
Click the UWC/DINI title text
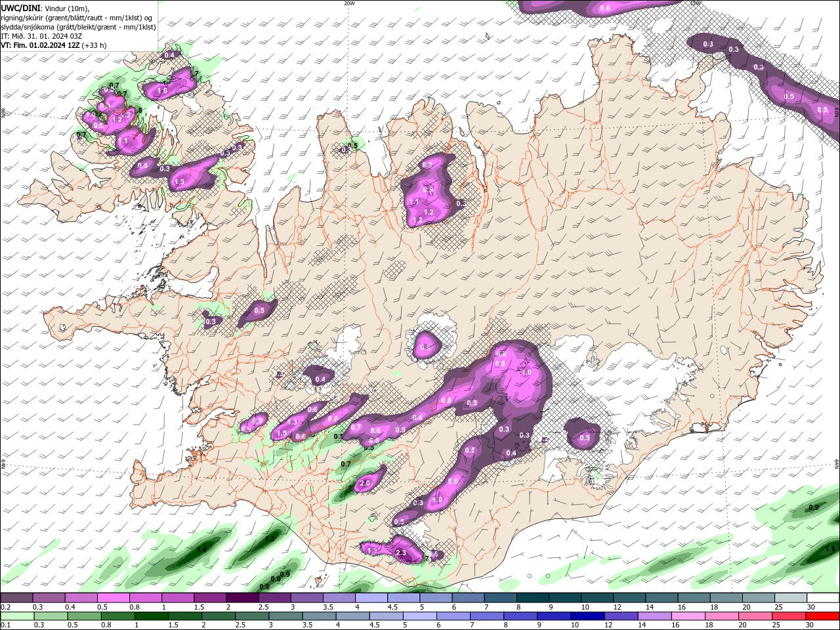20,8
